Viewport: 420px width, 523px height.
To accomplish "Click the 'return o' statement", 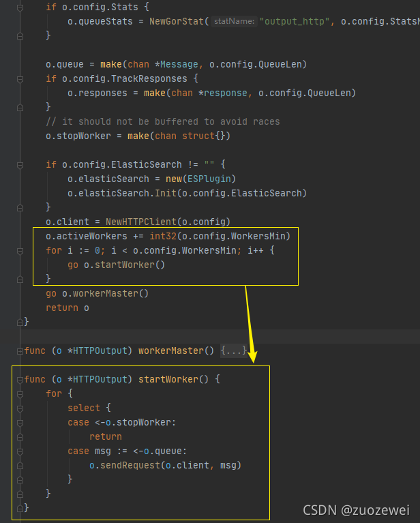I will [67, 308].
